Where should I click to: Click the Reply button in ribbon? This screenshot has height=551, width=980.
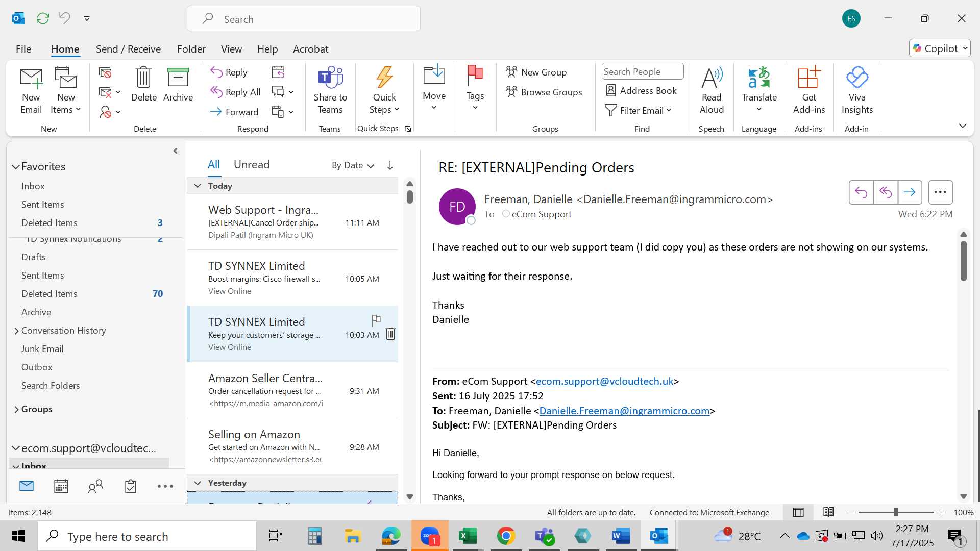[x=229, y=72]
